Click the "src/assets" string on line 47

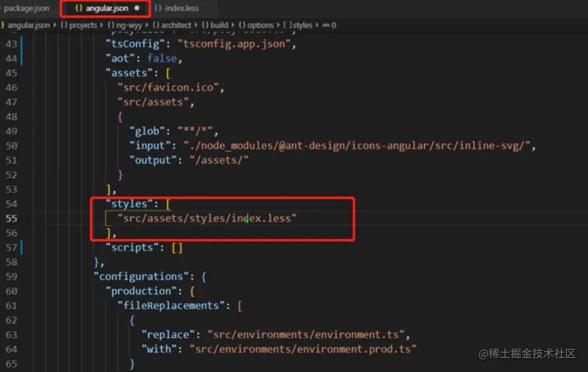click(153, 102)
